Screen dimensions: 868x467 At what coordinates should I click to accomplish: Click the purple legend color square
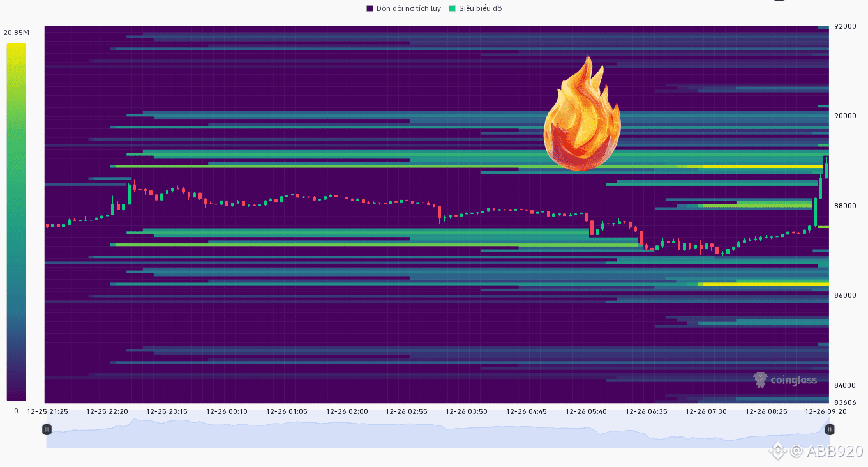370,8
